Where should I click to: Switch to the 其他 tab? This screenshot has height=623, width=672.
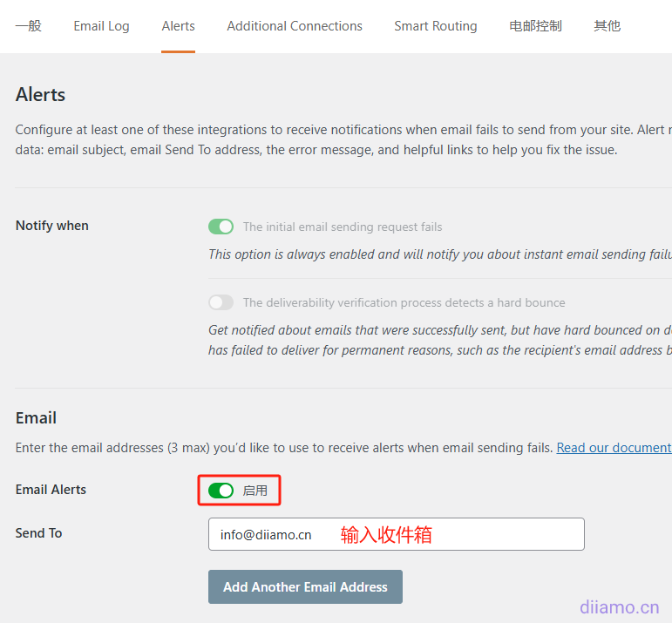[607, 26]
